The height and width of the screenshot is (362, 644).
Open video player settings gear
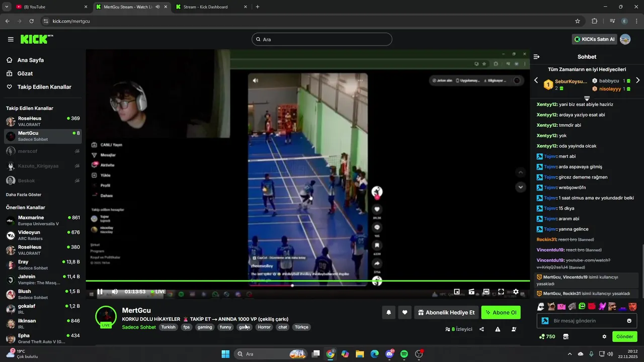tap(516, 292)
